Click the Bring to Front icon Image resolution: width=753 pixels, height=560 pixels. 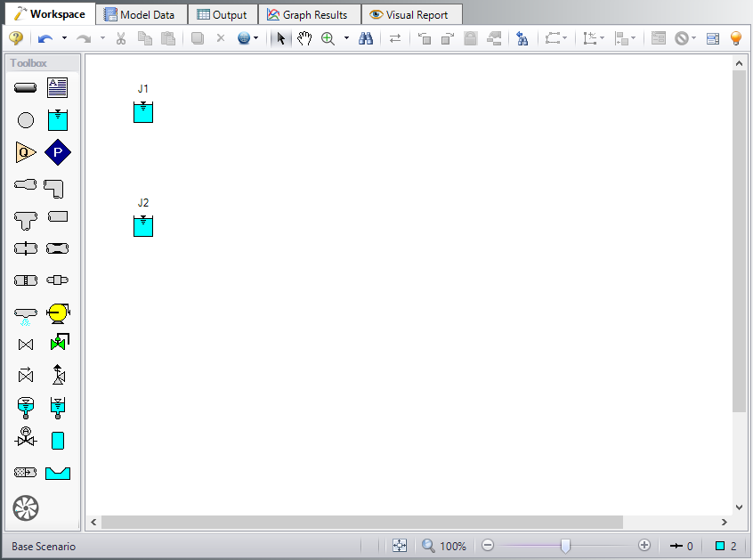coord(425,38)
